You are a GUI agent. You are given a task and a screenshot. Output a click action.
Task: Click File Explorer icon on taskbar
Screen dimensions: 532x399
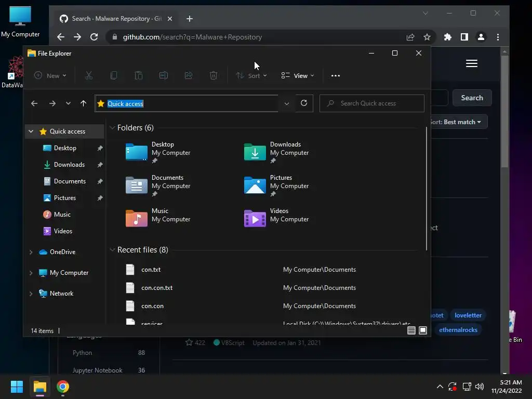click(x=39, y=387)
